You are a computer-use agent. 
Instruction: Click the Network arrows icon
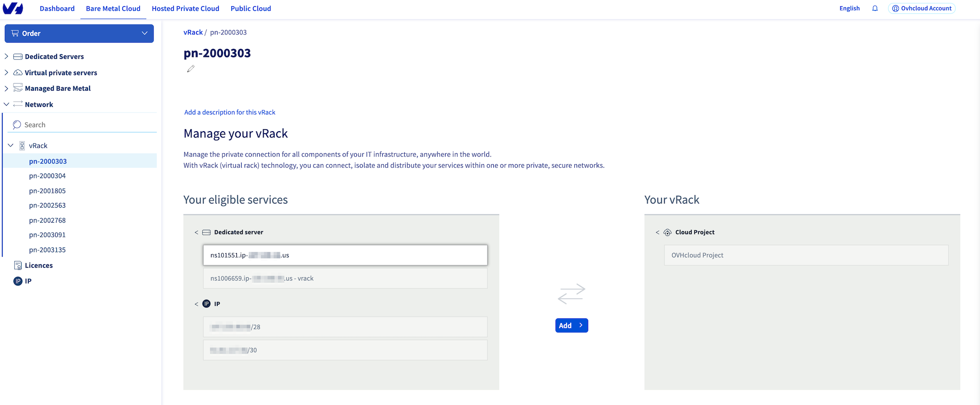(18, 104)
